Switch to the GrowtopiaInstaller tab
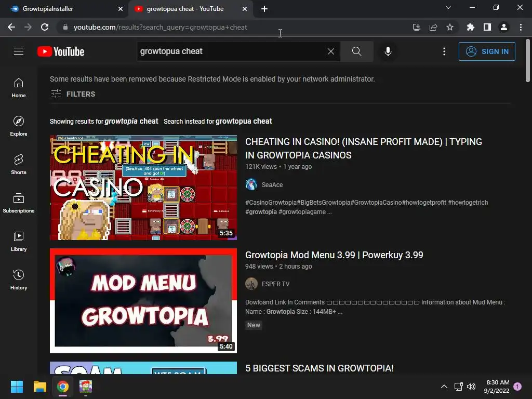The image size is (532, 399). (x=64, y=9)
